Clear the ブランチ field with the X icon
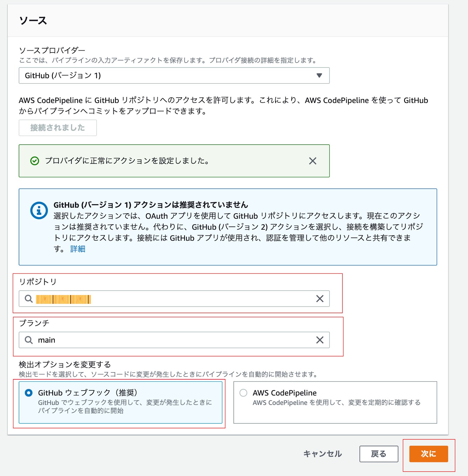 point(320,340)
